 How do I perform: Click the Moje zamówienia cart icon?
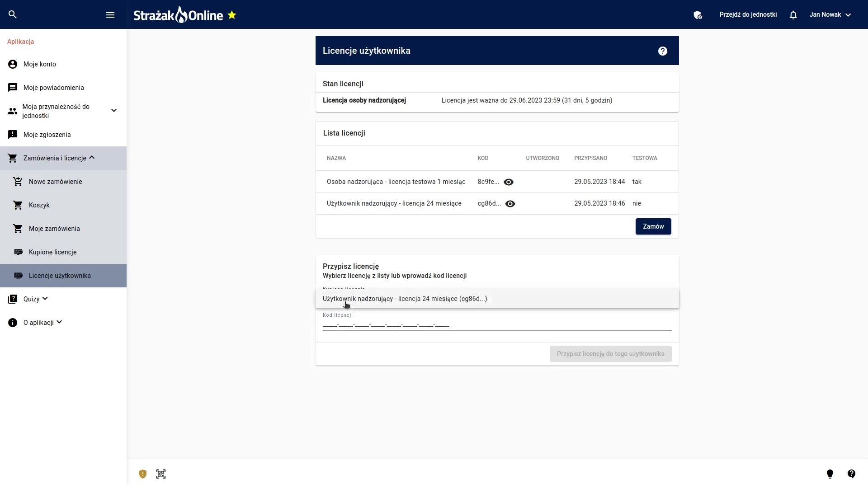coord(18,229)
